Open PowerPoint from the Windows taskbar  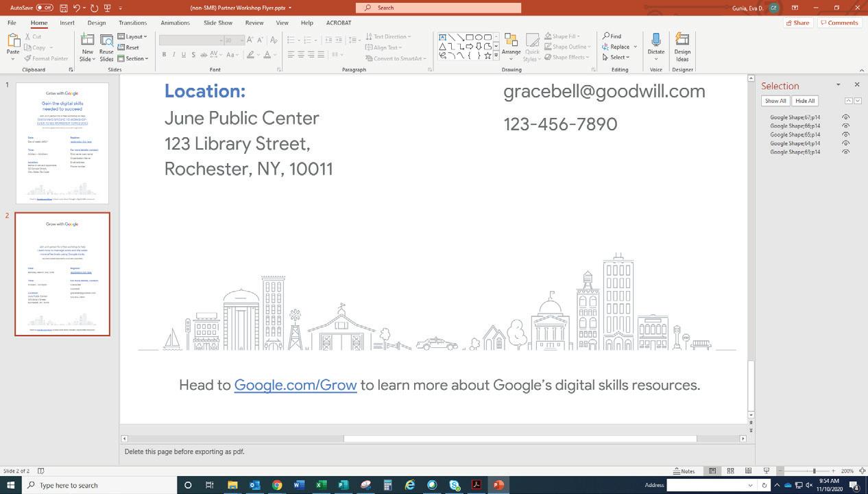[498, 485]
